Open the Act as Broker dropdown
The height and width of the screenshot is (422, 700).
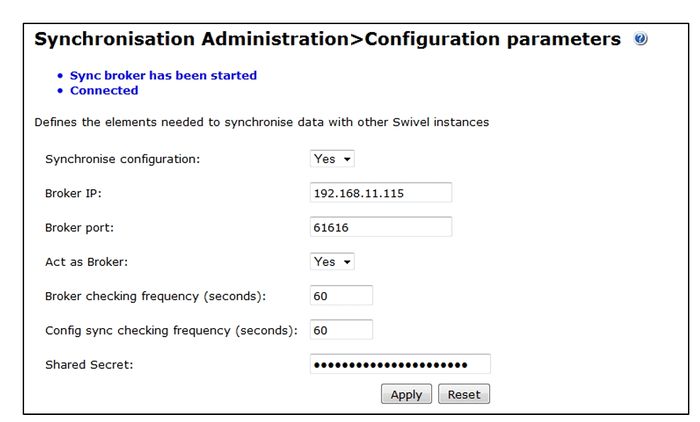coord(333,261)
